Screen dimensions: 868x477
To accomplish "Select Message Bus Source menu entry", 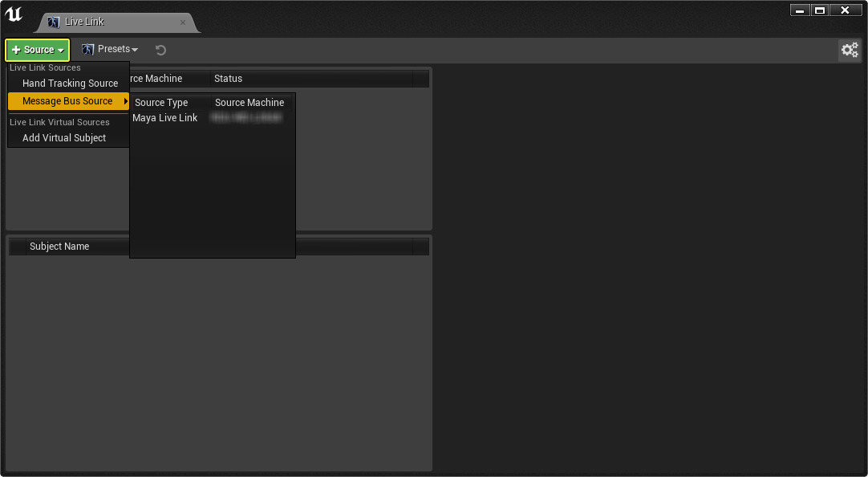I will [69, 101].
